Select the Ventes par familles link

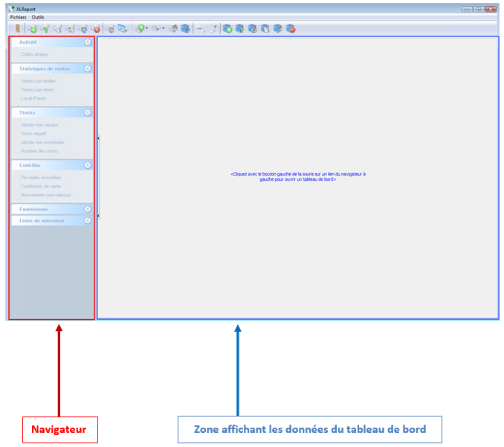38,80
